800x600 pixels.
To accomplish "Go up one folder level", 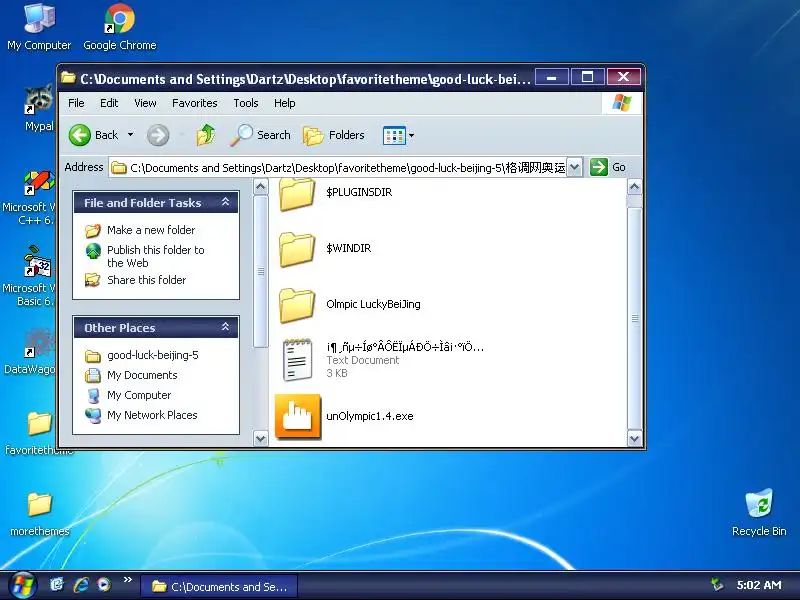I will 206,135.
